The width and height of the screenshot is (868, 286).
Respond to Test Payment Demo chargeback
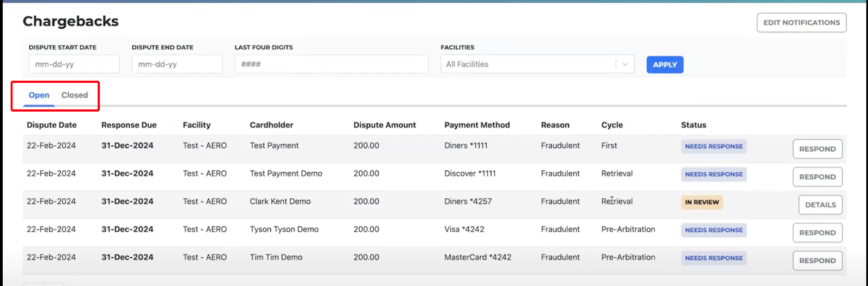pos(817,177)
